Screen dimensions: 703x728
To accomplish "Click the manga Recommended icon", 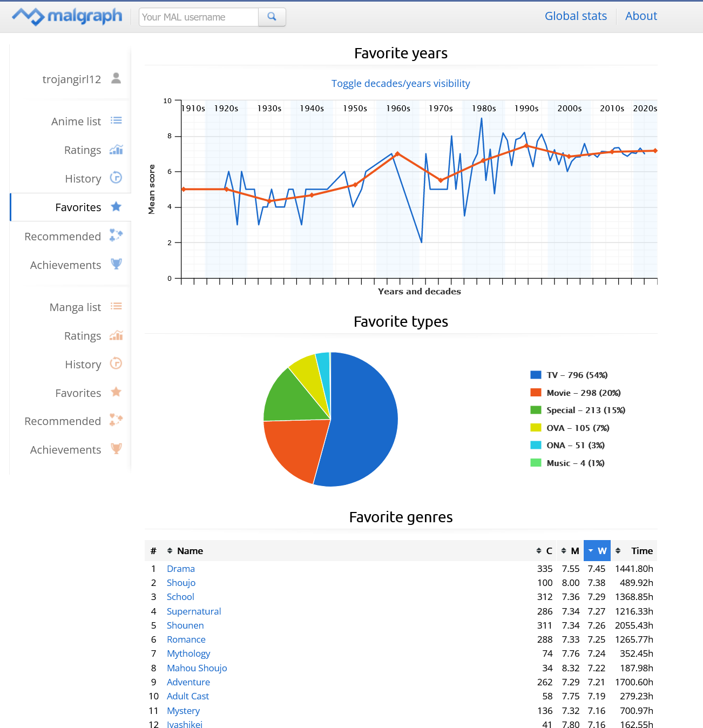I will click(116, 420).
